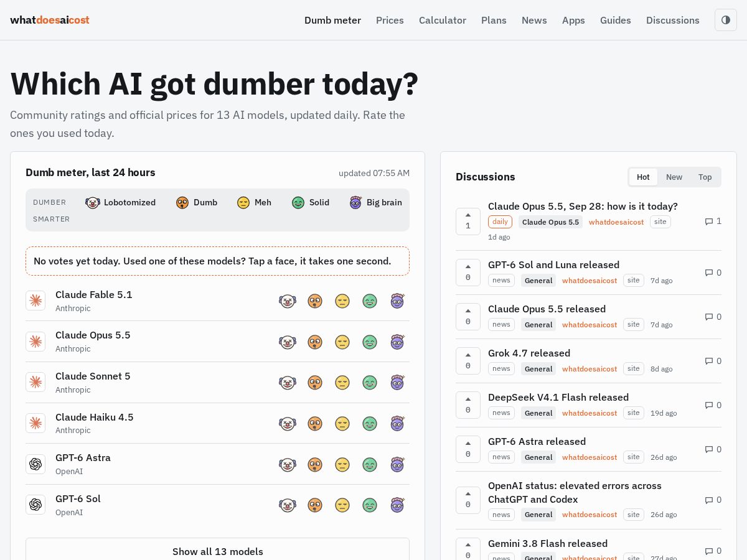Open the GPT-6 Sol model name

(78, 498)
